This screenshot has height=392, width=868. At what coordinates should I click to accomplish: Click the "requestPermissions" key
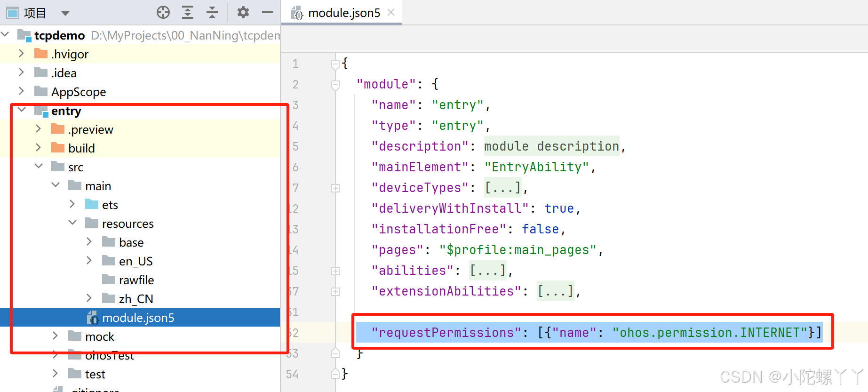coord(446,333)
